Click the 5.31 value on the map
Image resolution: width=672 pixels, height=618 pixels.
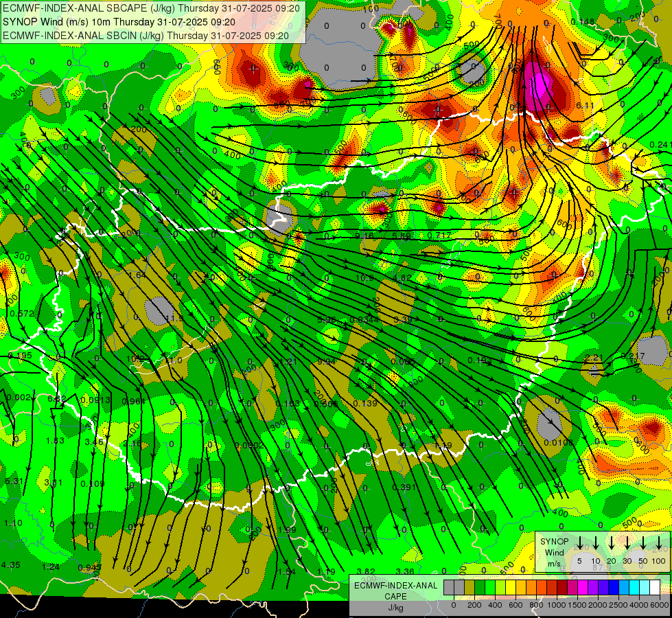pyautogui.click(x=14, y=481)
